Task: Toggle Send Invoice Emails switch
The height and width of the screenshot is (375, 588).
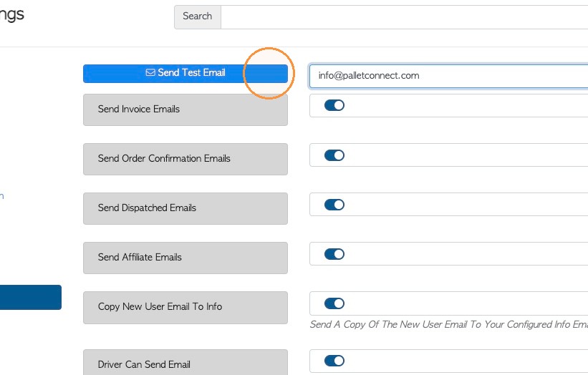Action: point(334,105)
